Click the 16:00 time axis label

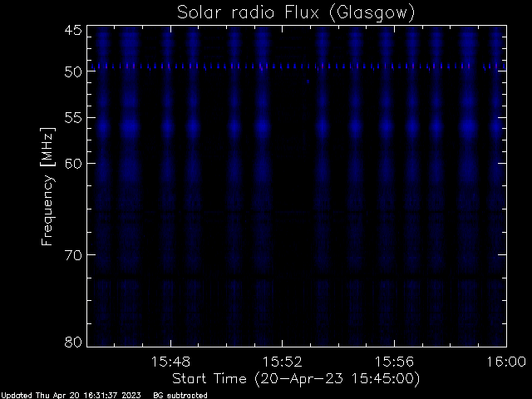pyautogui.click(x=506, y=362)
